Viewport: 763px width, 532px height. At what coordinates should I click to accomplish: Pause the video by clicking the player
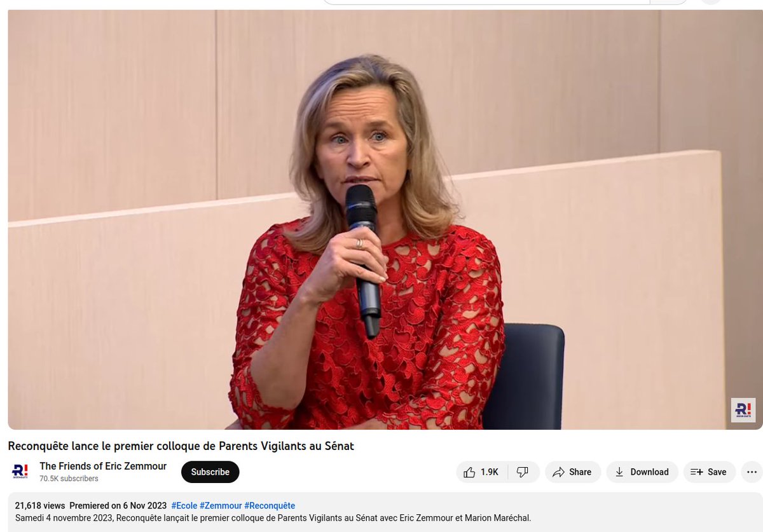pyautogui.click(x=381, y=219)
